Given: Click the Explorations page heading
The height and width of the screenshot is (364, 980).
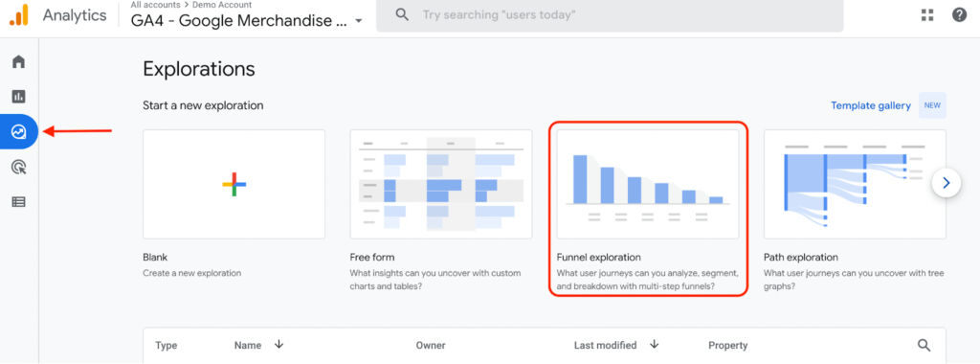Looking at the screenshot, I should tap(199, 69).
